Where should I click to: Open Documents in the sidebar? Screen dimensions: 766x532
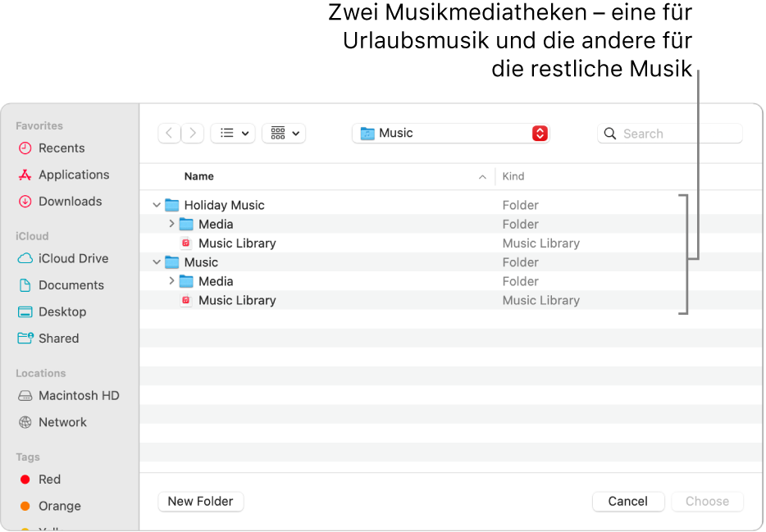pos(61,285)
